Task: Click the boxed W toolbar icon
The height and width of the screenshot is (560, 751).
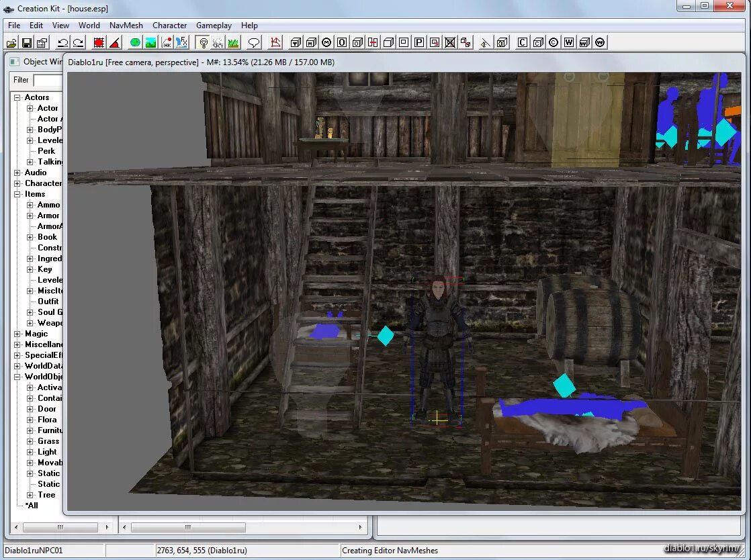Action: [568, 42]
